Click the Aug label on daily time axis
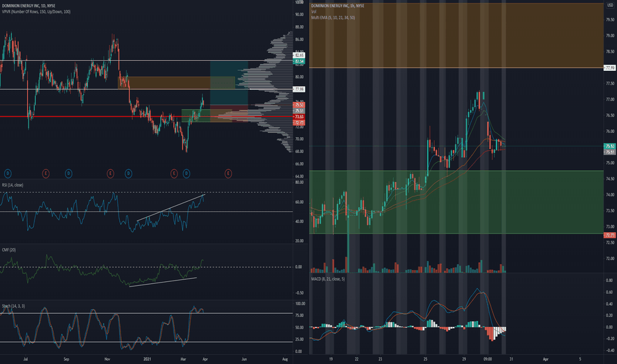Image resolution: width=617 pixels, height=364 pixels. tap(285, 359)
